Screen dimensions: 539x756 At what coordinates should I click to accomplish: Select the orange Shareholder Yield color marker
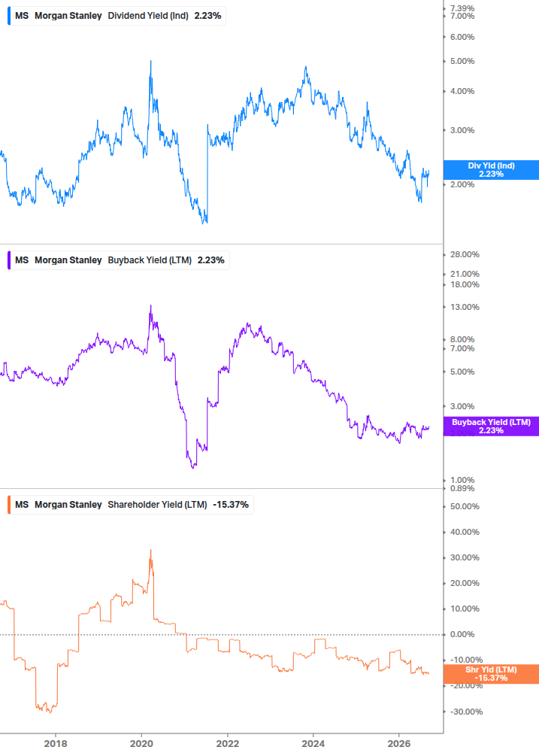[9, 505]
